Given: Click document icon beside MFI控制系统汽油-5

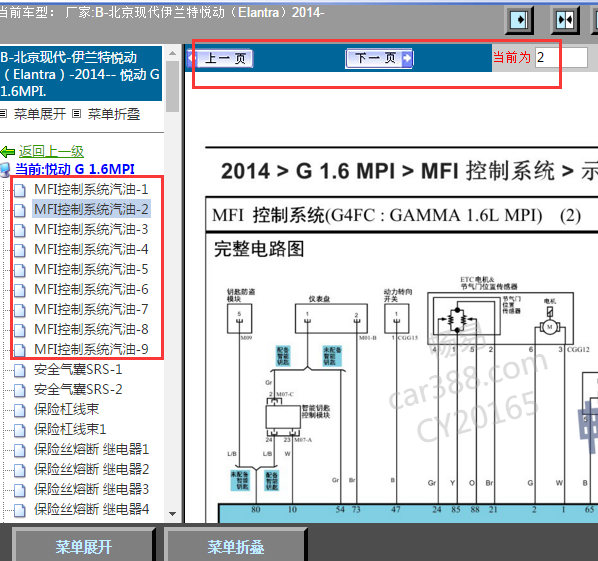Looking at the screenshot, I should pos(20,270).
